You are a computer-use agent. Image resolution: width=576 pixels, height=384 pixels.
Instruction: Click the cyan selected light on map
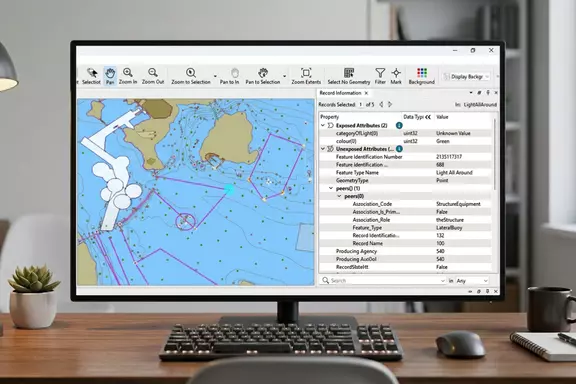coord(229,189)
